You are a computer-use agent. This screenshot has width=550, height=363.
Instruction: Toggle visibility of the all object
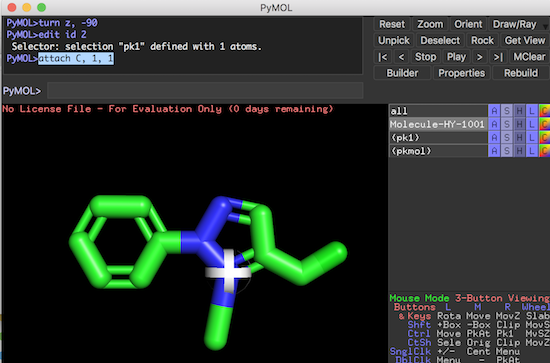(438, 111)
